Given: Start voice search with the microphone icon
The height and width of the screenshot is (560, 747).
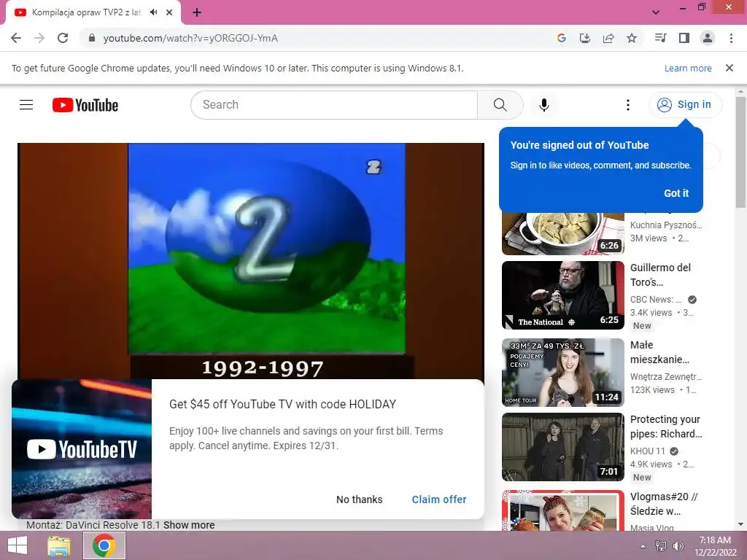Looking at the screenshot, I should 544,105.
